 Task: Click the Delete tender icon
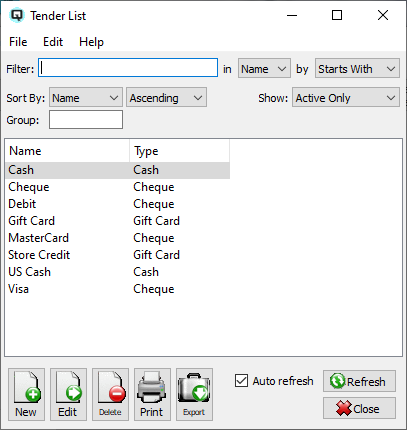point(110,394)
